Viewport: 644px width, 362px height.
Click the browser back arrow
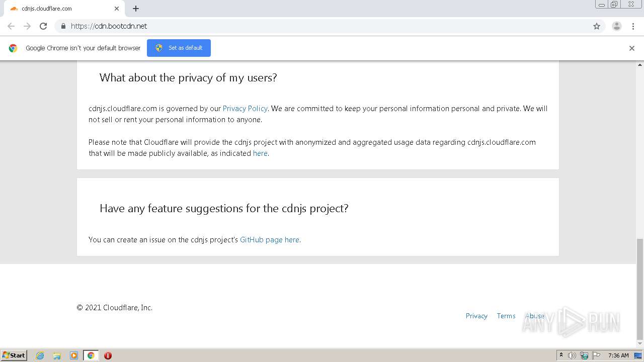click(x=11, y=26)
